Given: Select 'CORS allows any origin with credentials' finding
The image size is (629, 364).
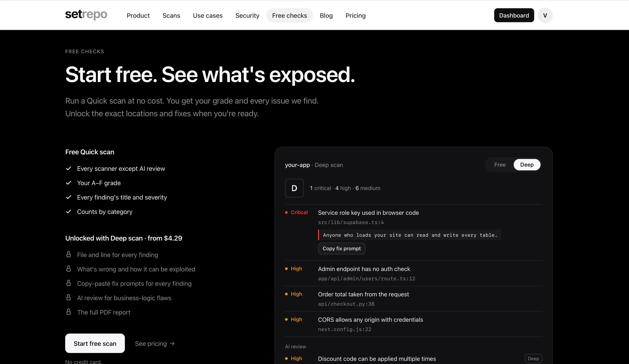Looking at the screenshot, I should [370, 320].
